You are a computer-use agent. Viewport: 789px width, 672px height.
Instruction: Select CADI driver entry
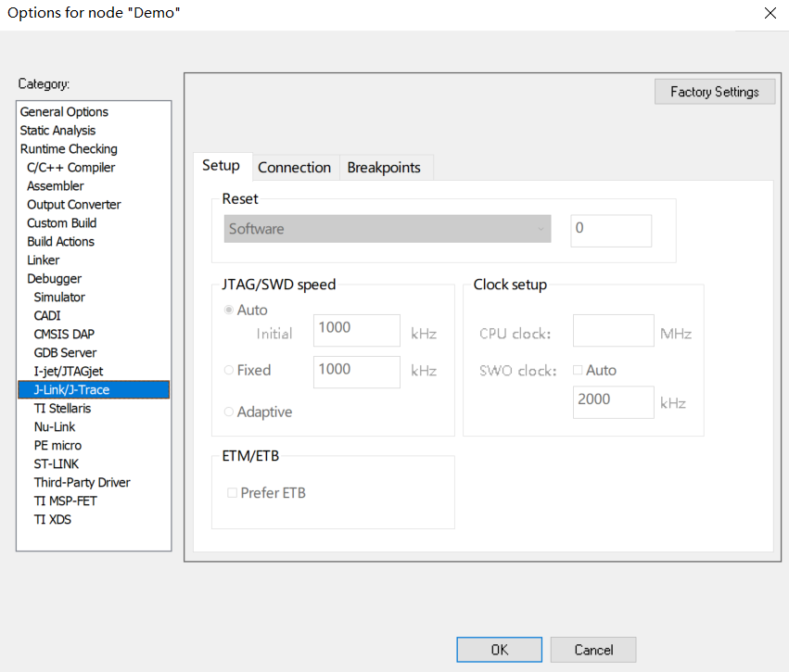47,316
